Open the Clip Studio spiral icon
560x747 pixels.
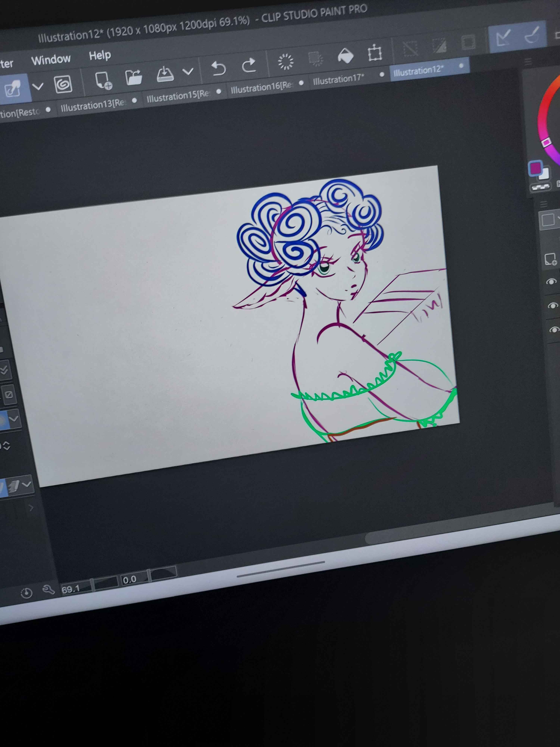click(x=63, y=84)
